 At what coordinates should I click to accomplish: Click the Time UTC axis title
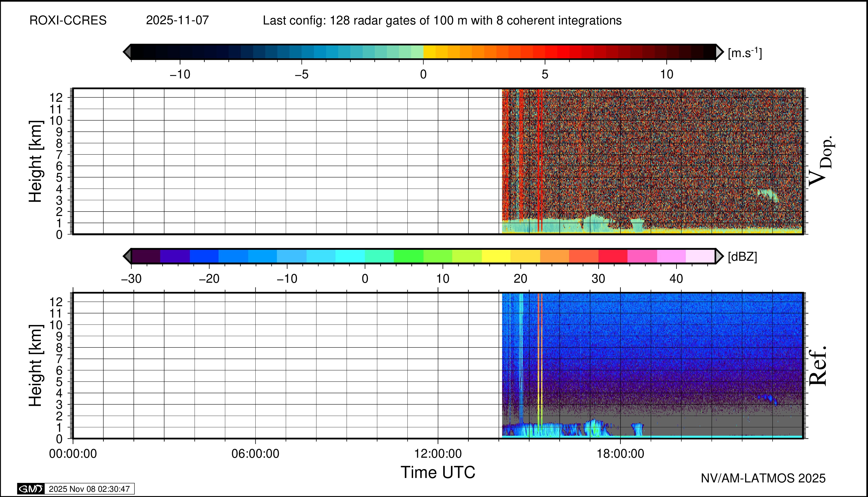coord(438,473)
